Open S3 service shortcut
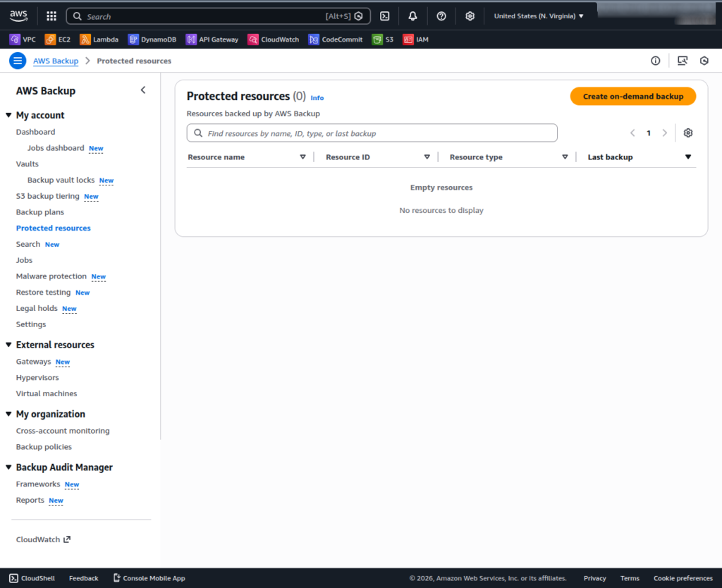 click(383, 39)
